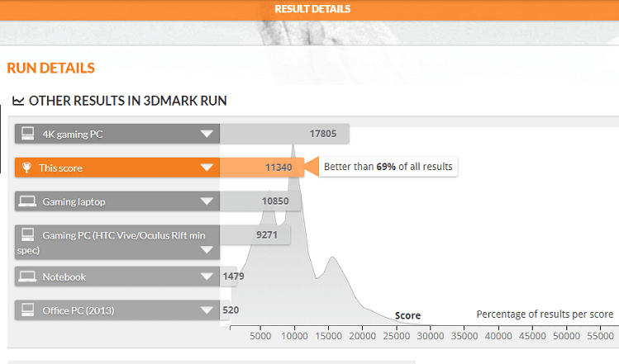619x364 pixels.
Task: Click the Office PC (2013) label
Action: (79, 310)
